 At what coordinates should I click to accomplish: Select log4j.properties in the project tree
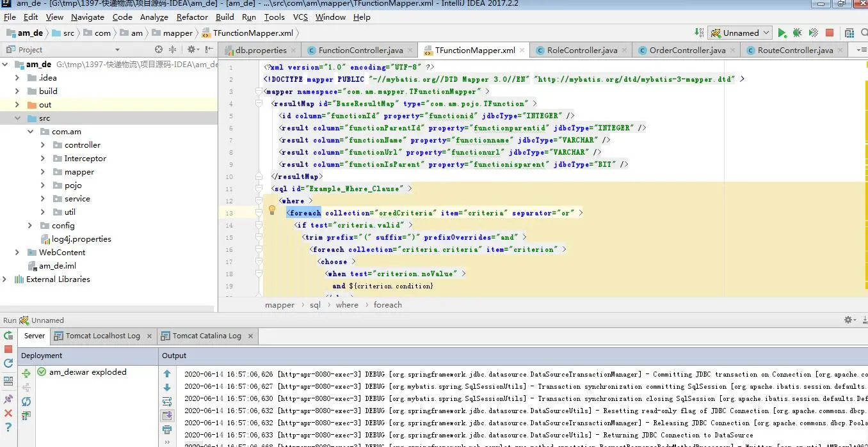[x=81, y=239]
